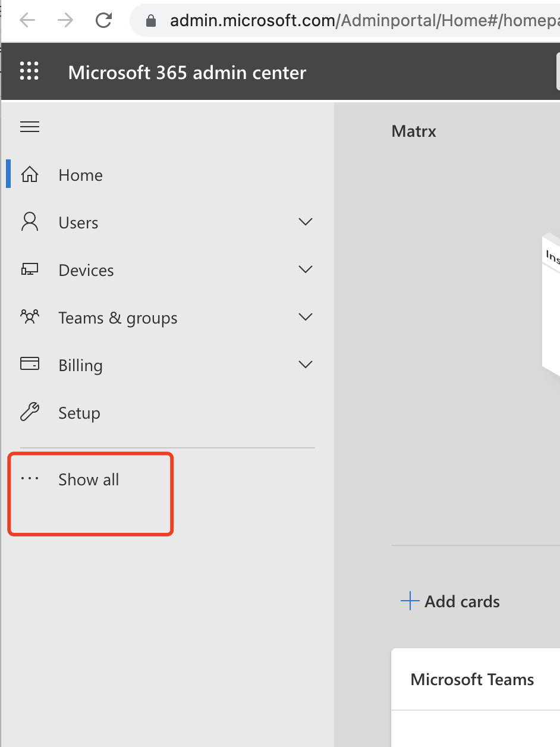Viewport: 560px width, 747px height.
Task: Expand the Billing section chevron
Action: tap(305, 365)
